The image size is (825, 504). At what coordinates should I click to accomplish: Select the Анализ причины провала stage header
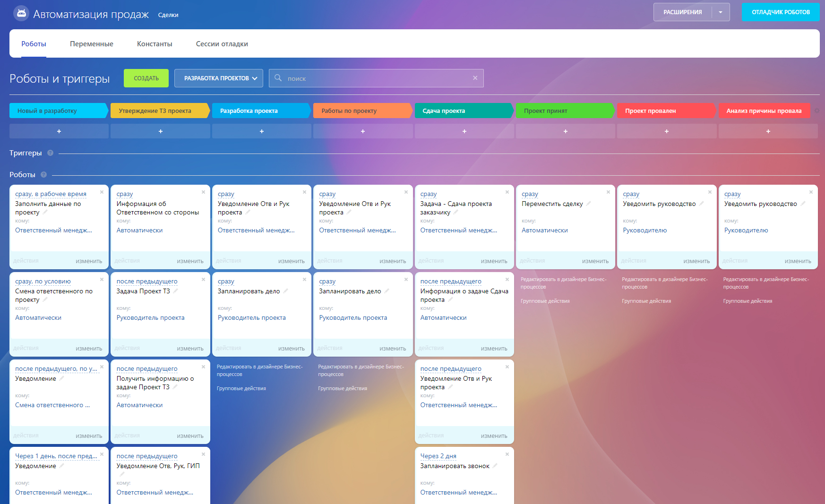[x=765, y=111]
